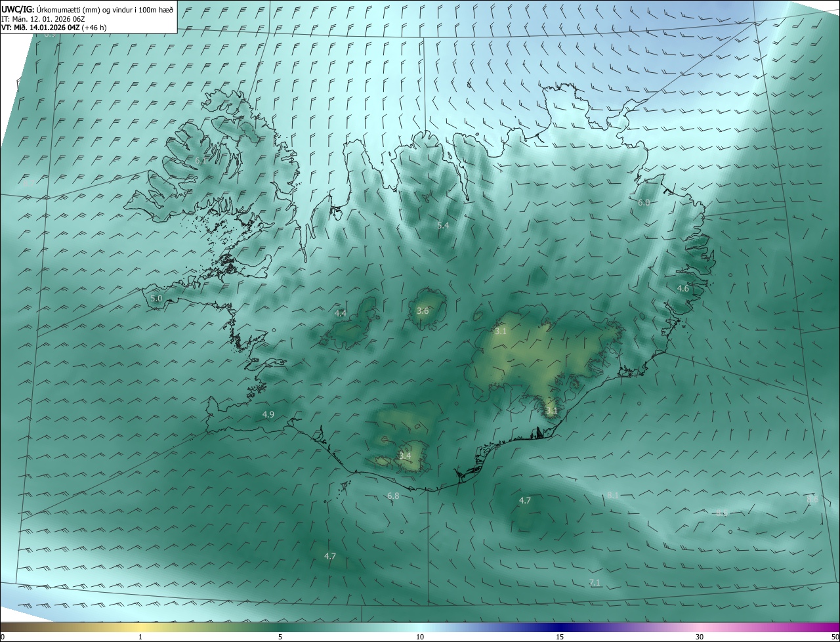
Task: Select the 7.1 value over the southern ocean
Action: point(595,583)
